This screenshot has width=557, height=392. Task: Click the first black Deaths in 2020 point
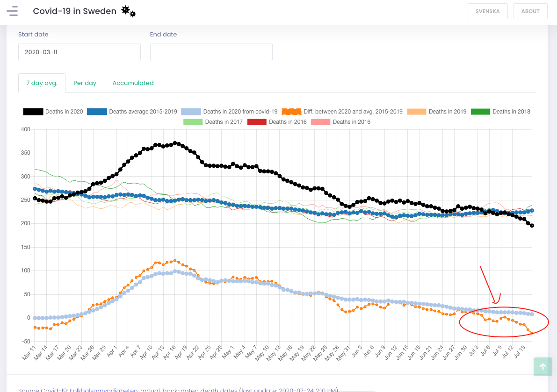click(35, 198)
